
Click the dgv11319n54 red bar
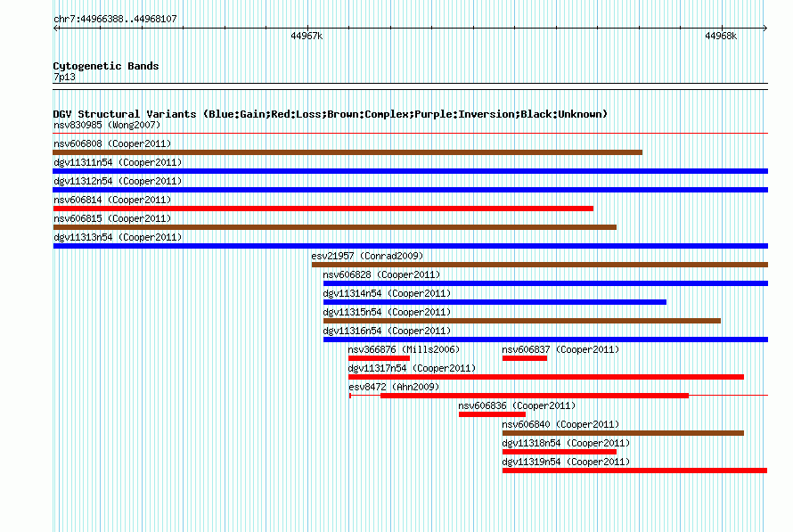click(634, 471)
